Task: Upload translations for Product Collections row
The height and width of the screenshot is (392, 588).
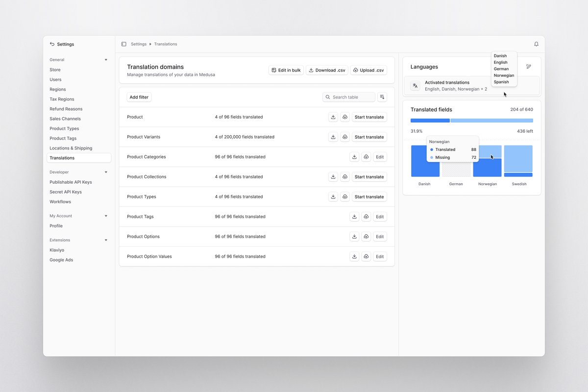Action: click(345, 177)
